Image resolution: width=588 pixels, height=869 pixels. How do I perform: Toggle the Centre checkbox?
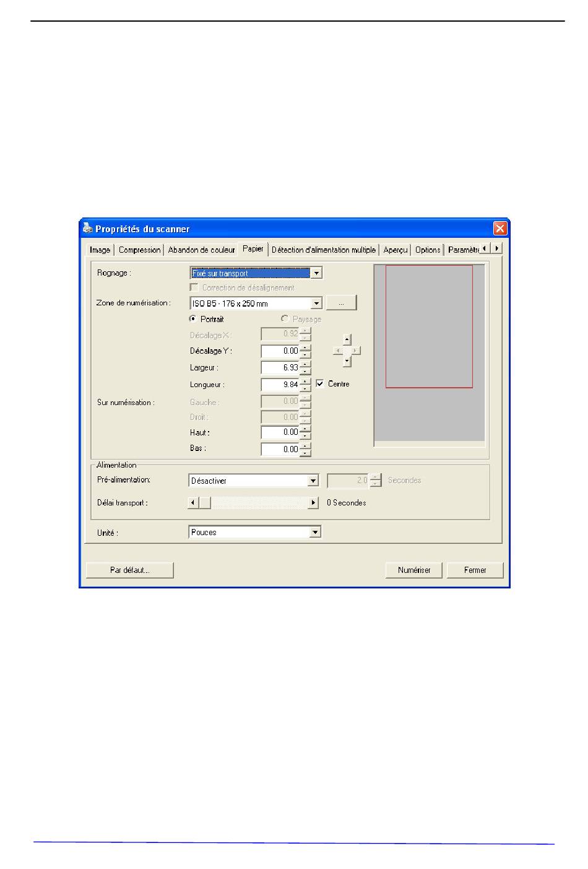[x=319, y=384]
